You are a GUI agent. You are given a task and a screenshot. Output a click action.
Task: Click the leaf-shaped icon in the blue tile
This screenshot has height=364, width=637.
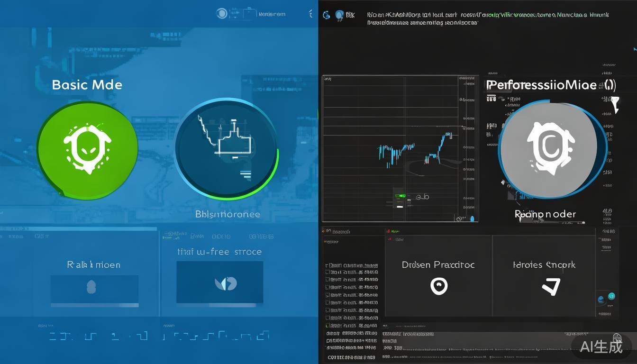pos(226,283)
